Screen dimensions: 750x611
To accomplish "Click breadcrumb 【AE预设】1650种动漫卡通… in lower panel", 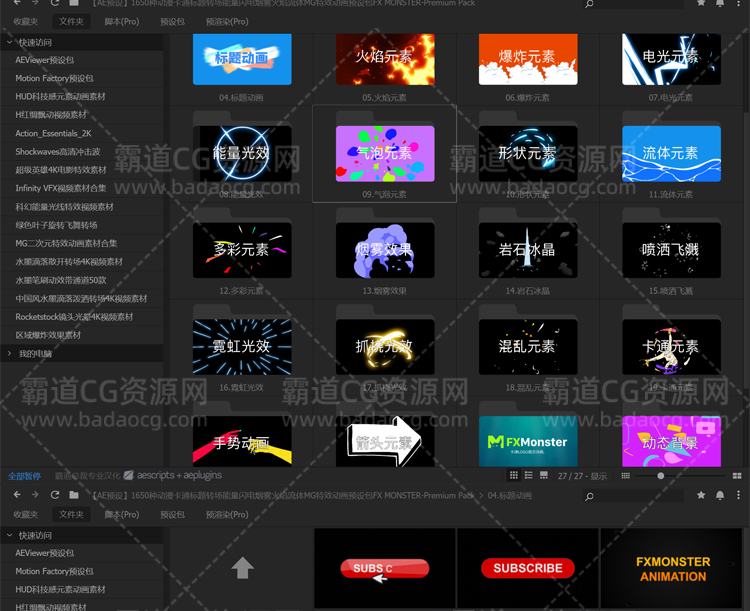I will 283,495.
